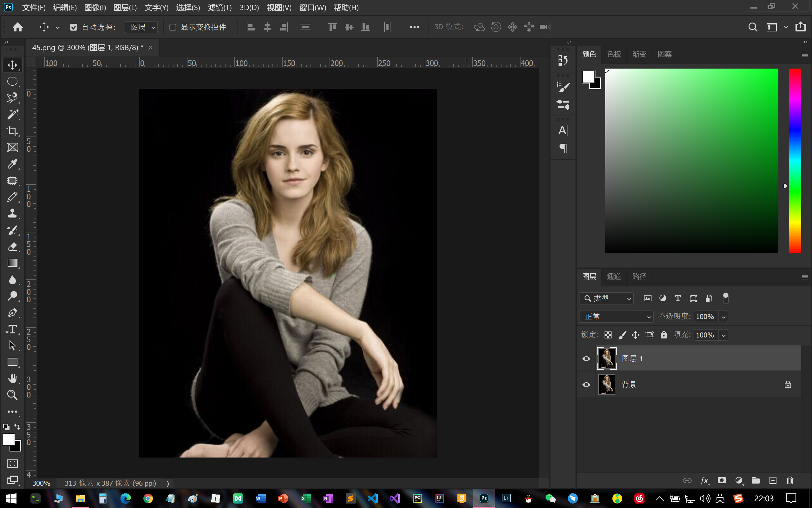Open the Character panel icon
Image resolution: width=812 pixels, height=508 pixels.
point(563,130)
